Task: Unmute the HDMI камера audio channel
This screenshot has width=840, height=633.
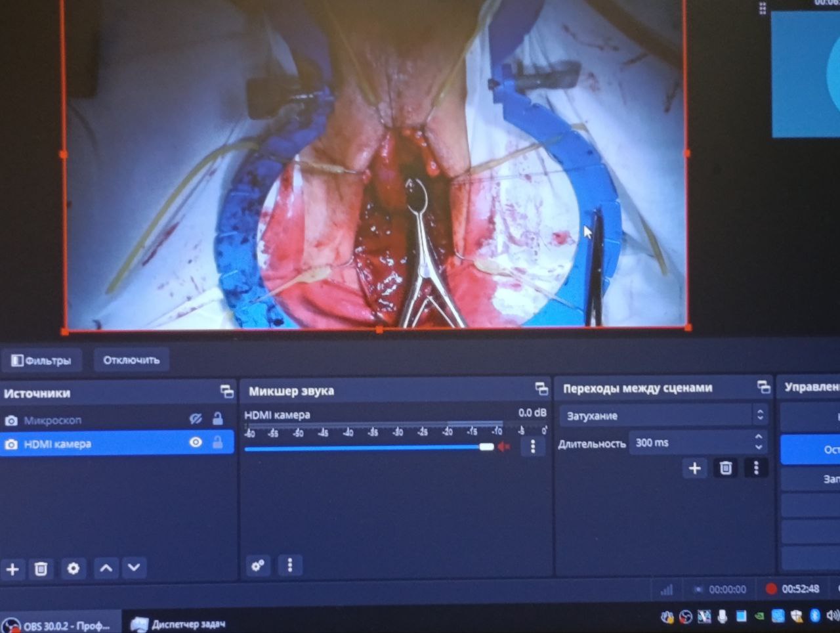Action: click(504, 447)
